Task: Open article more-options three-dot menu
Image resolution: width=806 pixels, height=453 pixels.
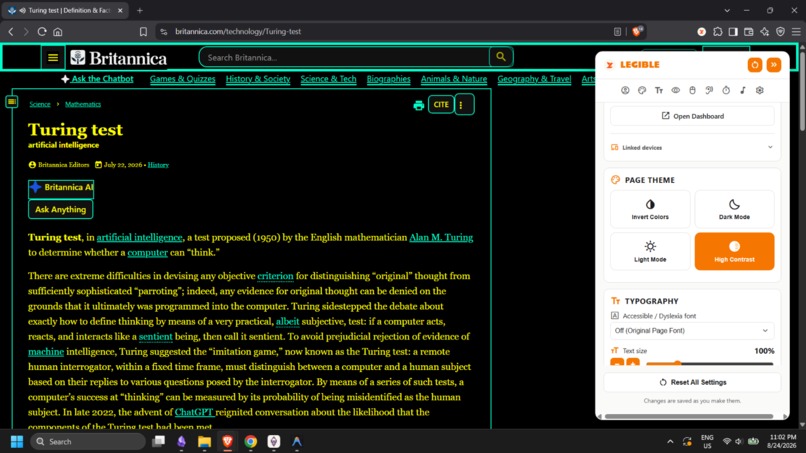Action: click(x=464, y=105)
